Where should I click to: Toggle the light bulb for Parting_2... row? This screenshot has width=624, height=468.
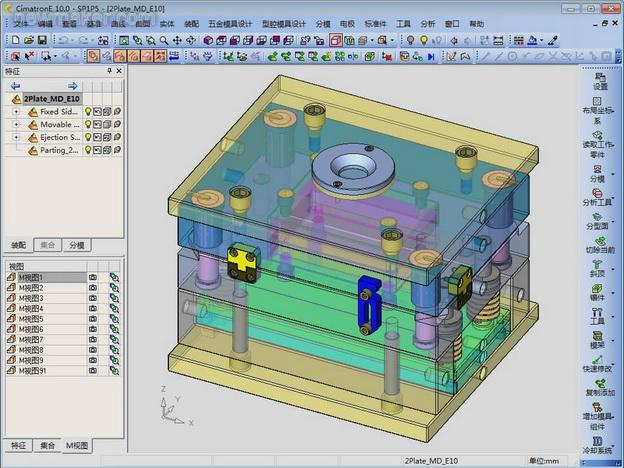[88, 150]
